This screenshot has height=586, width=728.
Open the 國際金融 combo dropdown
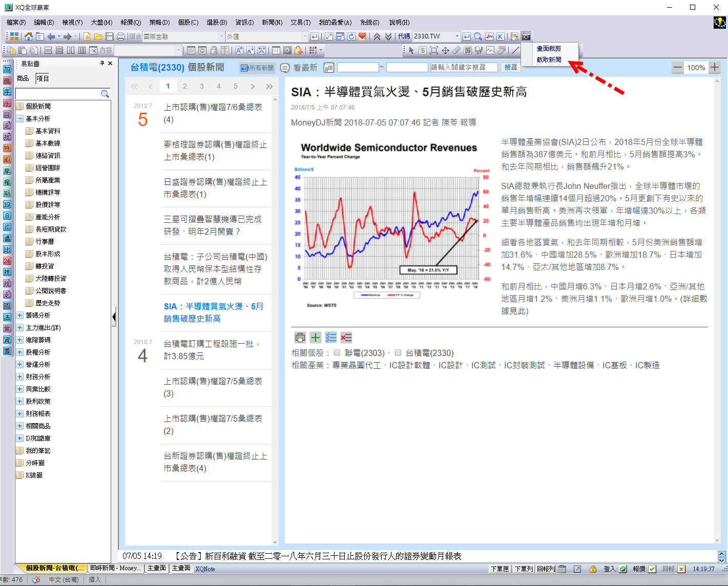(222, 36)
